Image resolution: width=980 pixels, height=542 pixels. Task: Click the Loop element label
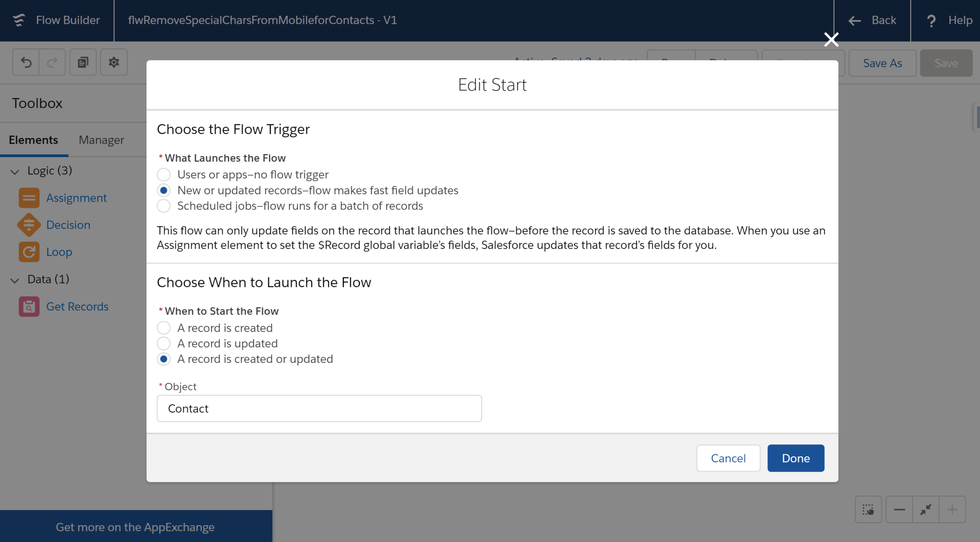coord(59,252)
